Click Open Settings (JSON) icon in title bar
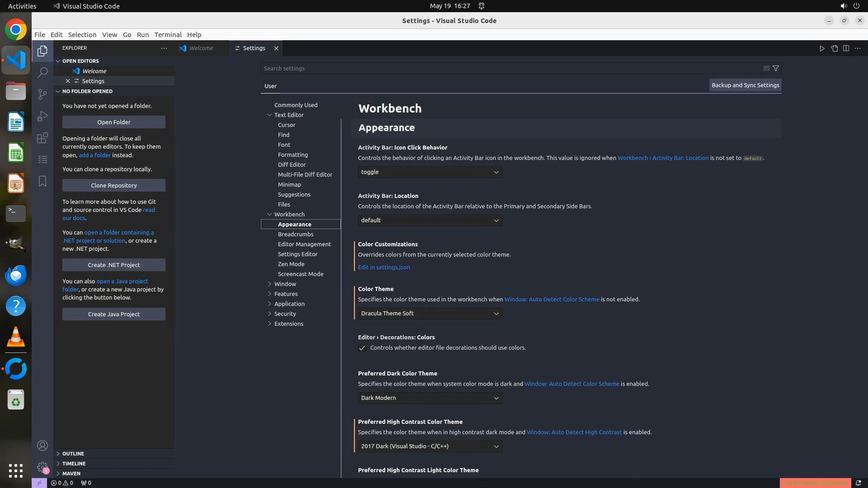 834,48
